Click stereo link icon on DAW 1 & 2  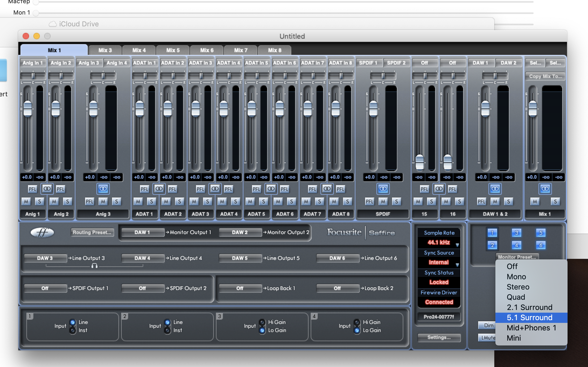click(495, 189)
